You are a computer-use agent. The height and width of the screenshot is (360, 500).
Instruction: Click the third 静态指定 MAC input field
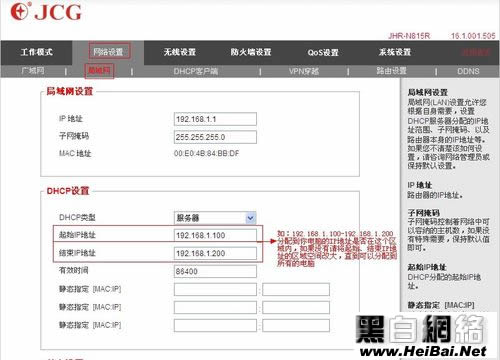coord(215,325)
